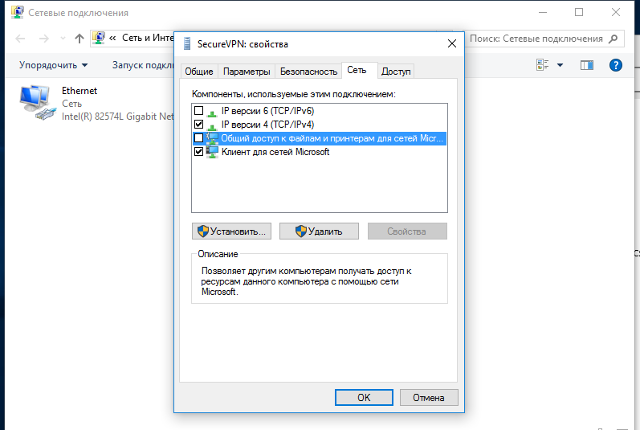Click the IPv4 protocol network icon

coord(212,126)
